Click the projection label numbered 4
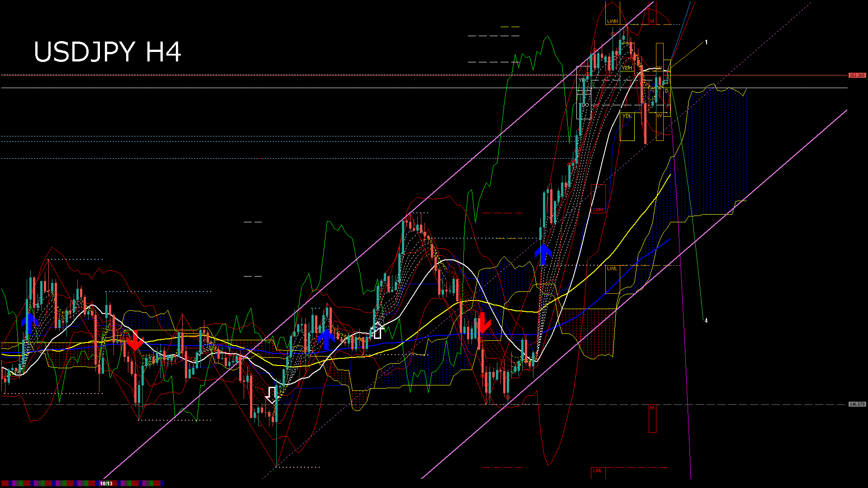This screenshot has width=868, height=488. coord(706,320)
